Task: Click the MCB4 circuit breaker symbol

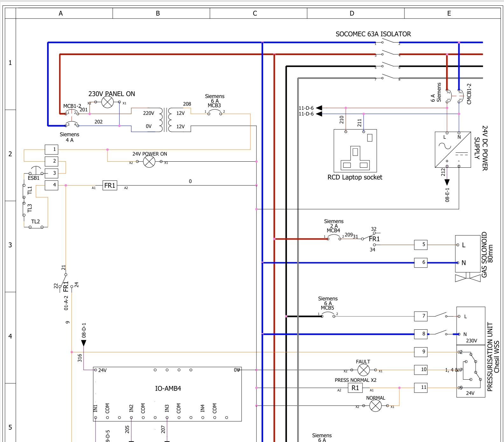Action: pos(334,237)
